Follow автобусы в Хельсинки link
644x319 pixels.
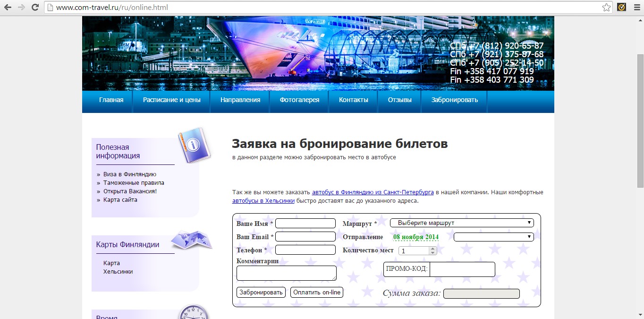tap(263, 201)
